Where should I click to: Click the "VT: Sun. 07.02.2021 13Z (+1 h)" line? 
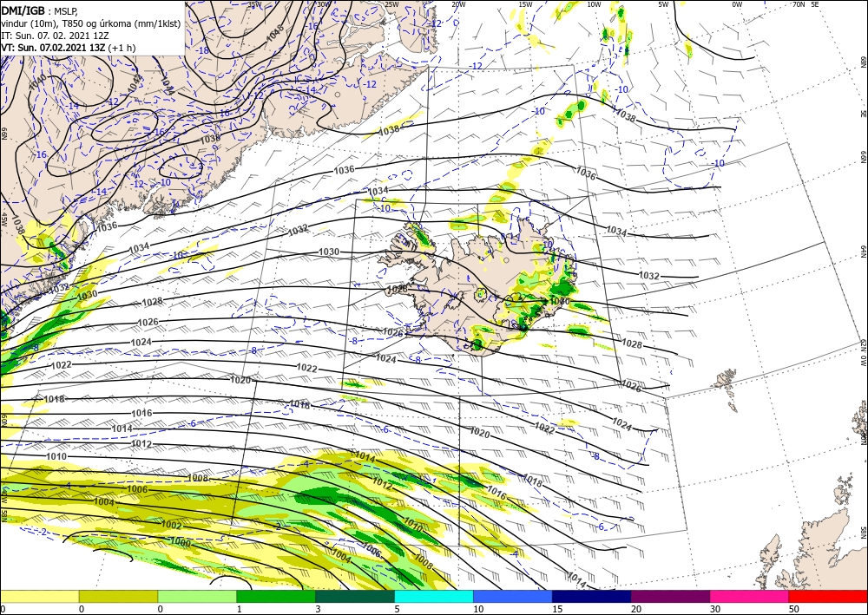coord(68,48)
